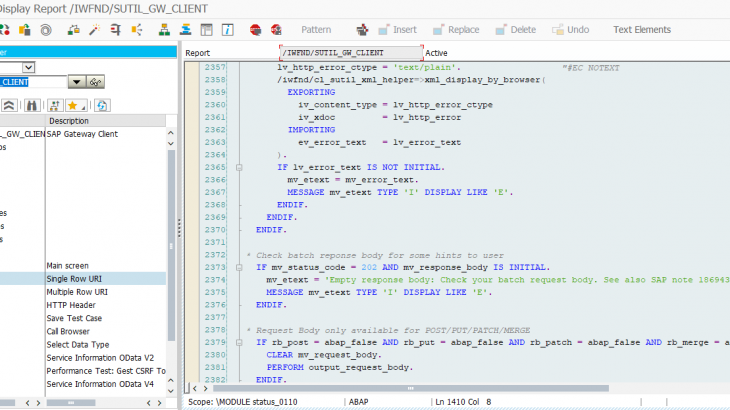Collapse the IF block at line 2365
The image size is (730, 410).
[x=239, y=168]
